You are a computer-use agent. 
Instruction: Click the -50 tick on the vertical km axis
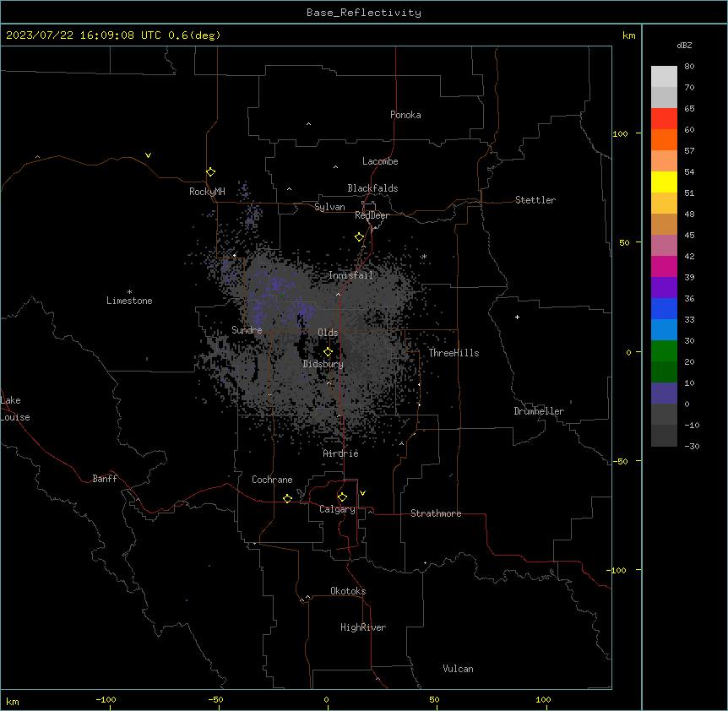pos(620,461)
